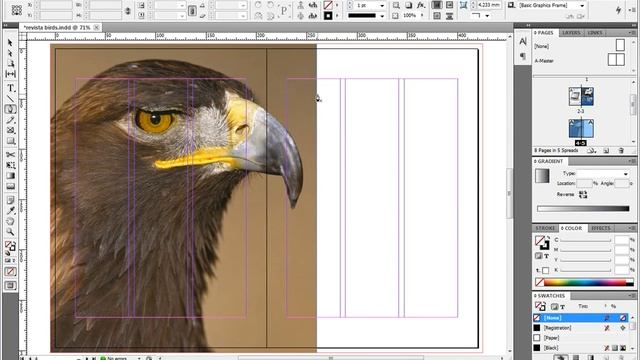Viewport: 640px width, 360px height.
Task: Select the Hand tool
Action: [x=10, y=221]
